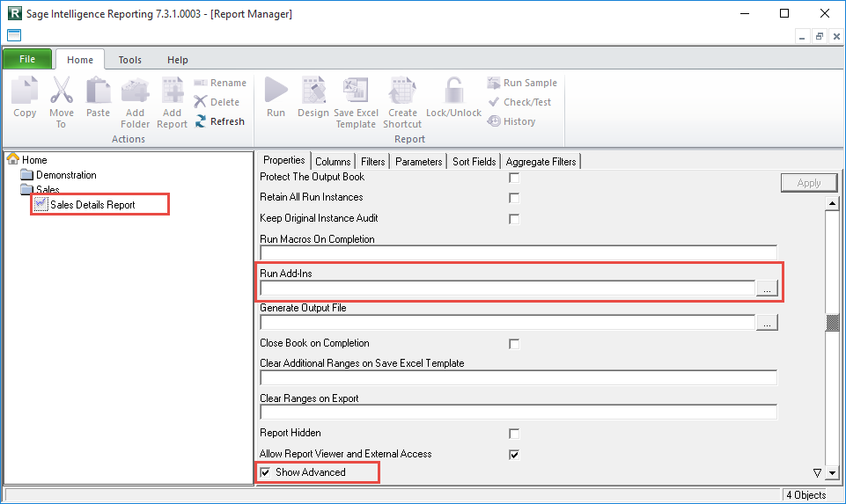The image size is (846, 504).
Task: Restore the inner Report Manager window
Action: [819, 36]
